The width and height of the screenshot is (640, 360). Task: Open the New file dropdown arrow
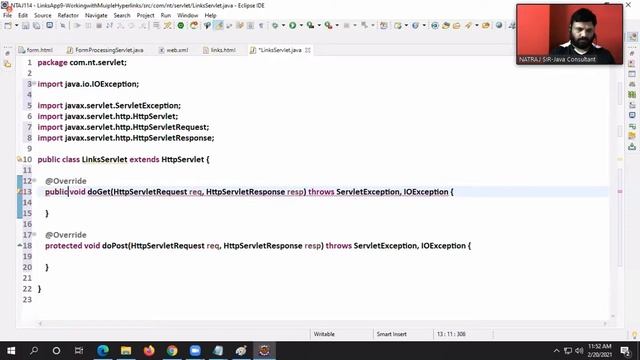click(x=16, y=25)
